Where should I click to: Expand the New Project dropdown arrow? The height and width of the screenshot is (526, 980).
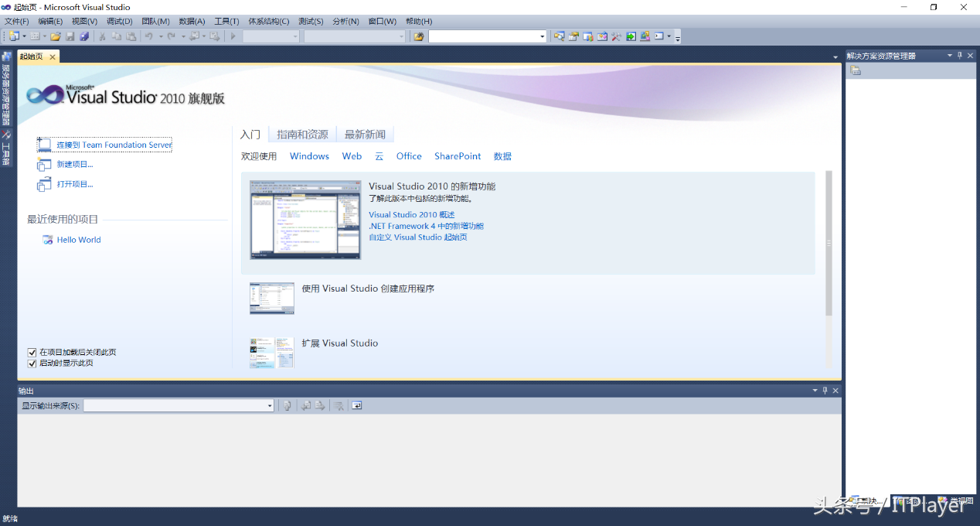[25, 36]
